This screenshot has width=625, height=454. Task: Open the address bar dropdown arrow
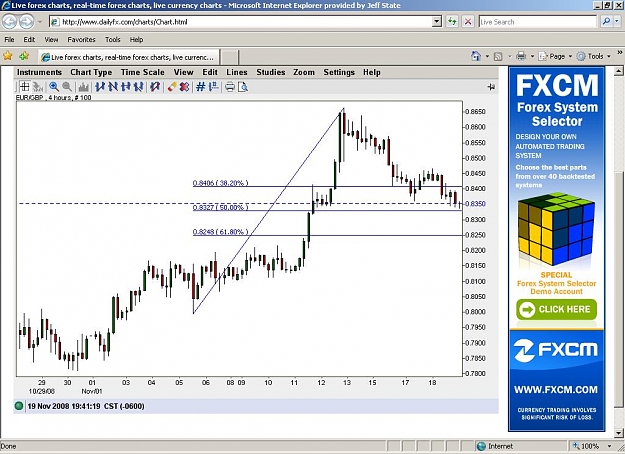(x=437, y=22)
